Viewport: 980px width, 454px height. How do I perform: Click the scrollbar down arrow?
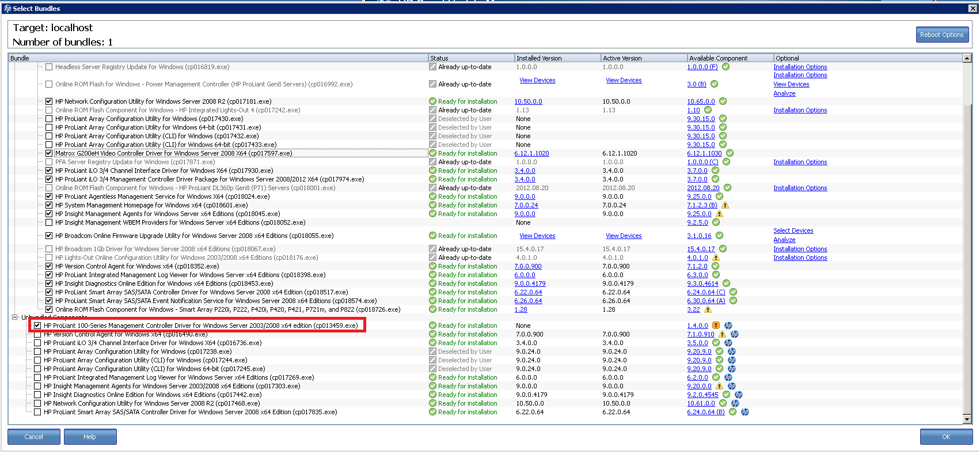967,419
